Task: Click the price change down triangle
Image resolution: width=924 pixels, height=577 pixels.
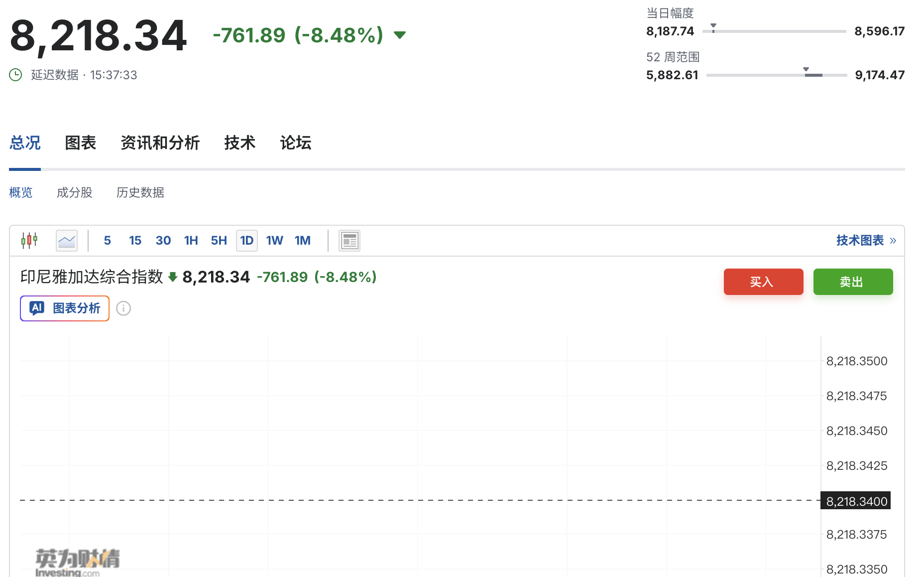Action: coord(400,35)
